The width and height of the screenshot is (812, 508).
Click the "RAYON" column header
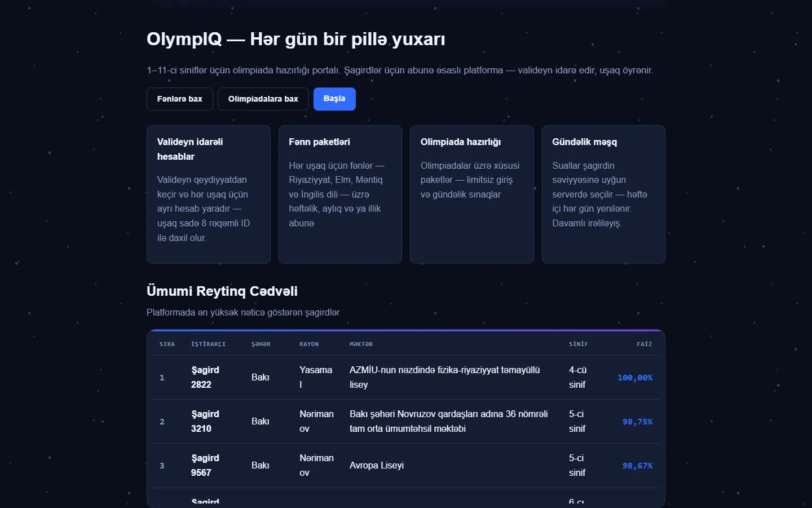coord(309,344)
